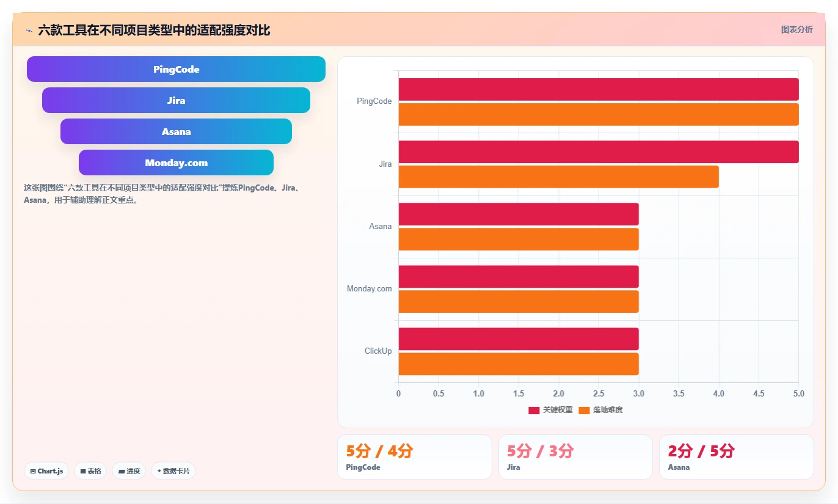Viewport: 838px width, 504px height.
Task: Click Monday.com's red 关键权重 bar
Action: pos(519,276)
